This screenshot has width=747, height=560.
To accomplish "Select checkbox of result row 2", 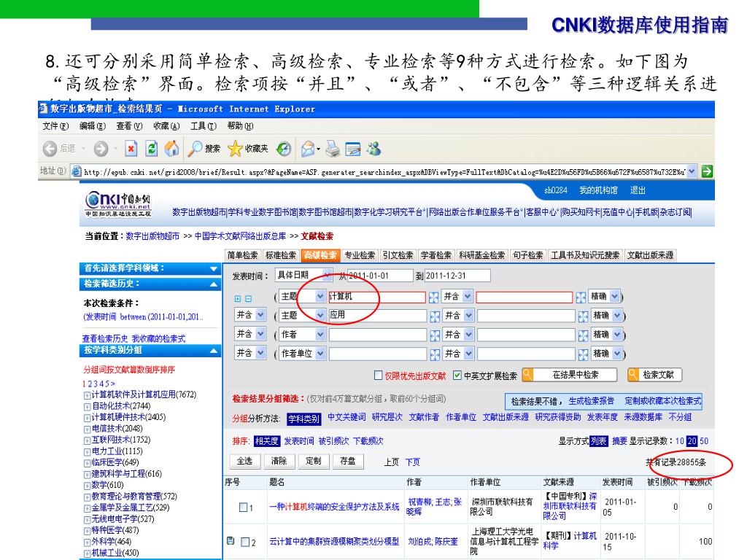I will pyautogui.click(x=245, y=542).
